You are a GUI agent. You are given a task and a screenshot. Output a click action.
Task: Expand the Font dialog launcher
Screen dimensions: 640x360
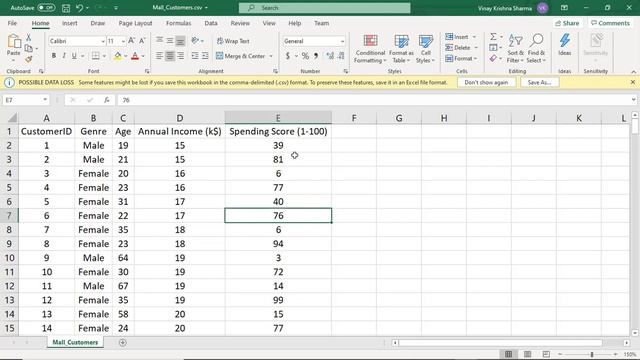tap(147, 71)
